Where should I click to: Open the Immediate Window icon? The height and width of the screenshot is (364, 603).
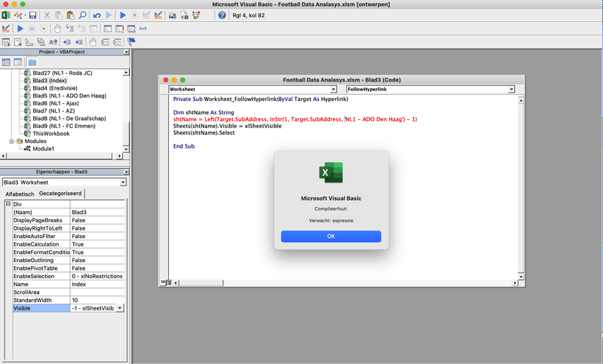coord(120,29)
